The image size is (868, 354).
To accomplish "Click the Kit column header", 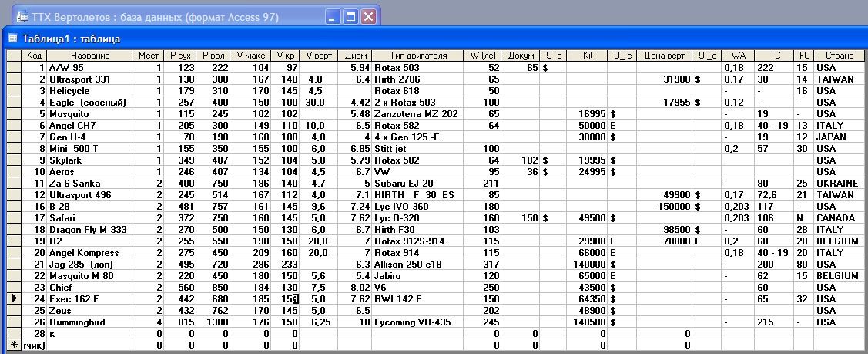I will [x=588, y=56].
